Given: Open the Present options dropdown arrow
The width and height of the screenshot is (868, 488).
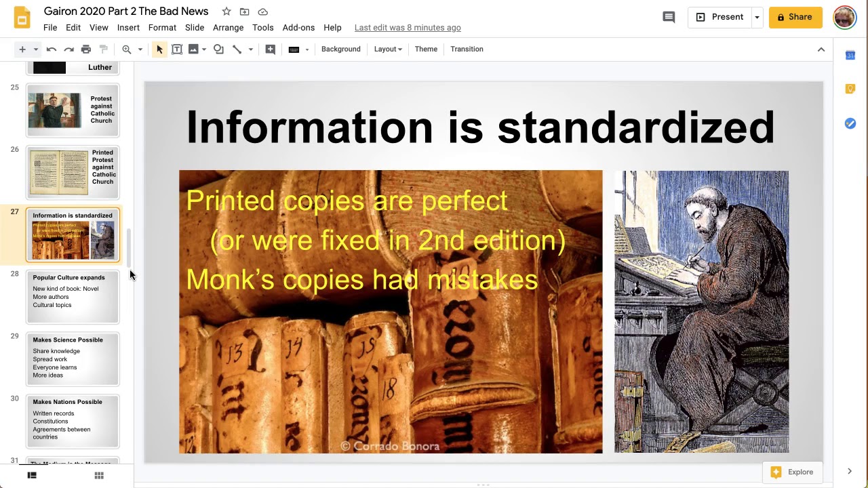Looking at the screenshot, I should (757, 17).
